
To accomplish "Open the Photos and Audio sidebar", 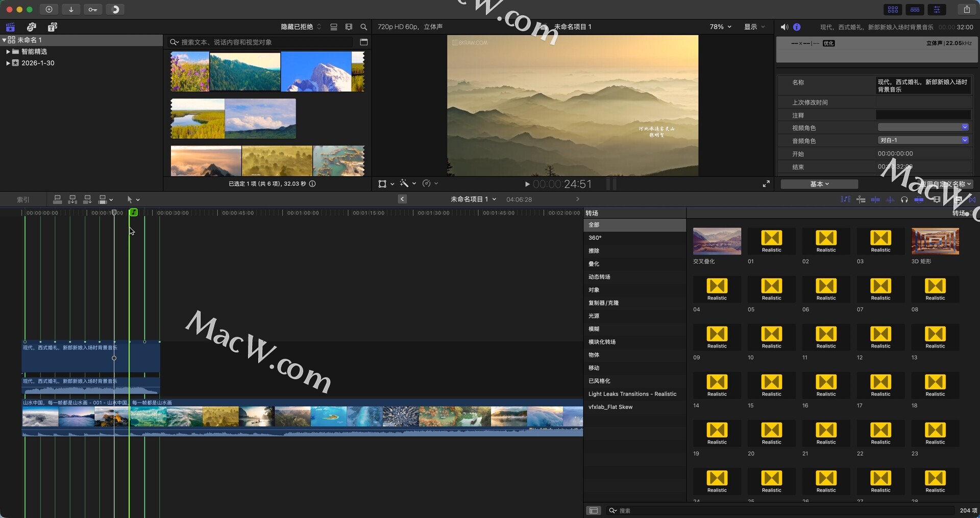I will point(31,27).
